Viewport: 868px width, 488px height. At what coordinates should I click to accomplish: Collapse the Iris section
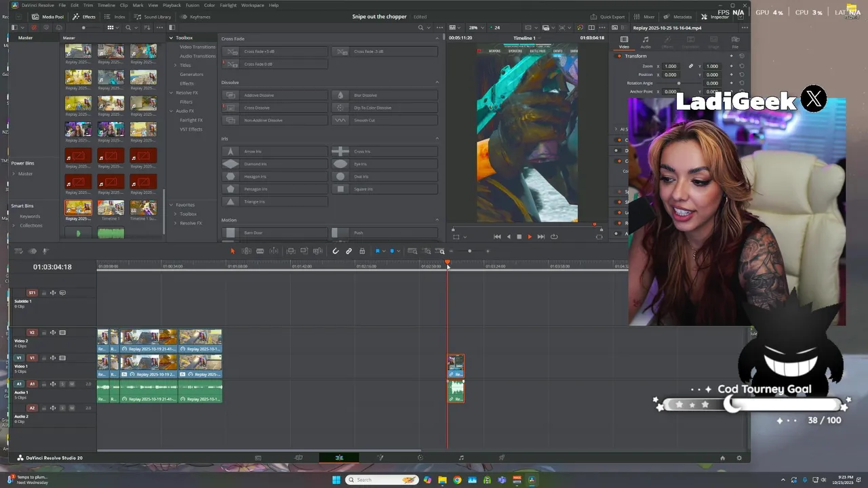(x=437, y=139)
